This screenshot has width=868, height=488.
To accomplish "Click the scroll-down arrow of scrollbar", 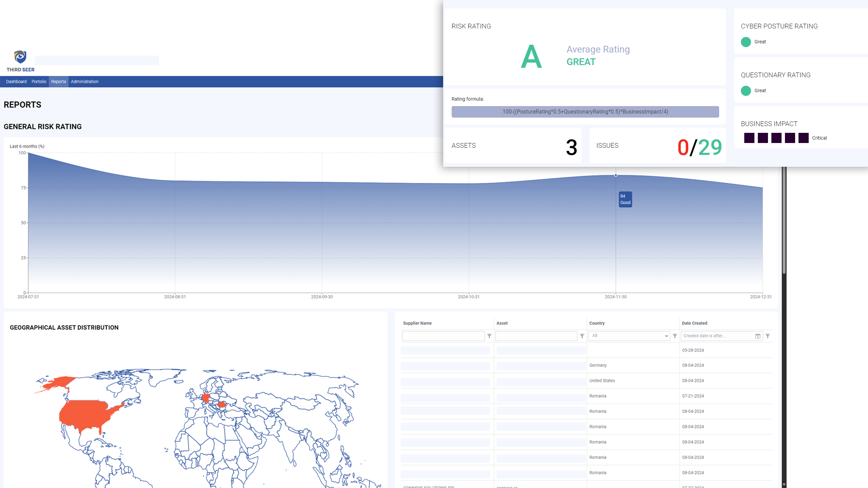I will pos(784,485).
